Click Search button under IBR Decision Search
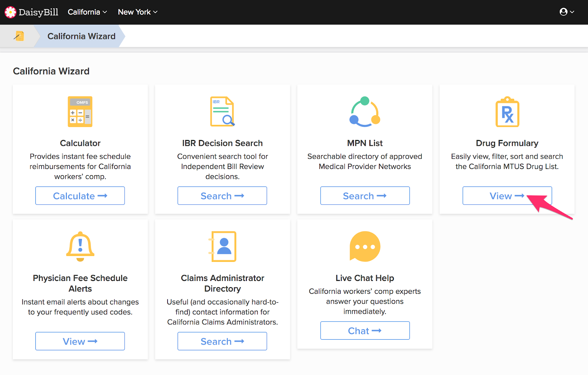The height and width of the screenshot is (375, 588). [222, 196]
